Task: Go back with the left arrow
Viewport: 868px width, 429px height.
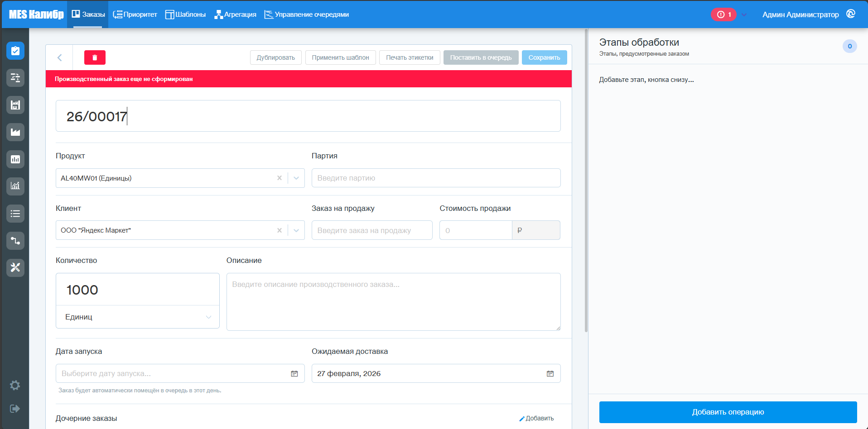Action: click(59, 57)
